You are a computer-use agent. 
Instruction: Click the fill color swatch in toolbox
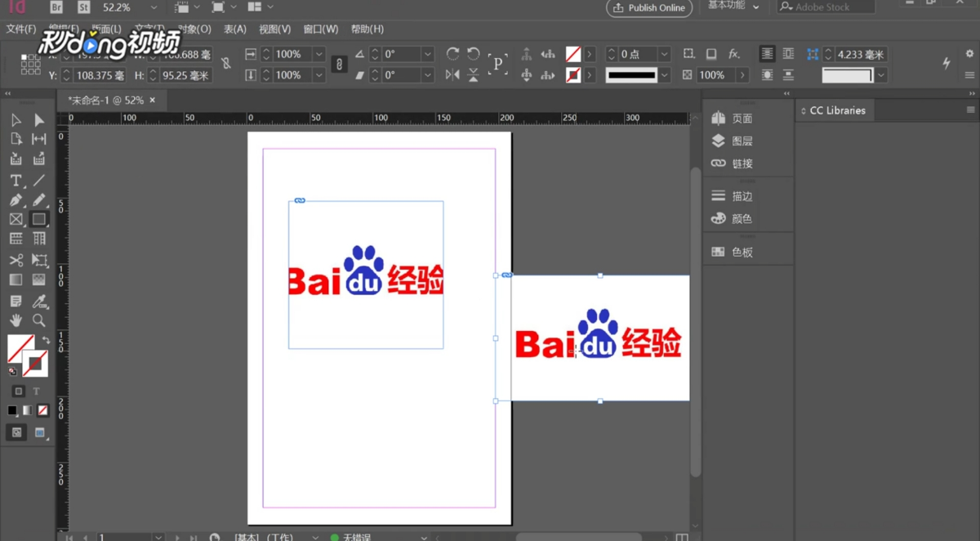(20, 348)
